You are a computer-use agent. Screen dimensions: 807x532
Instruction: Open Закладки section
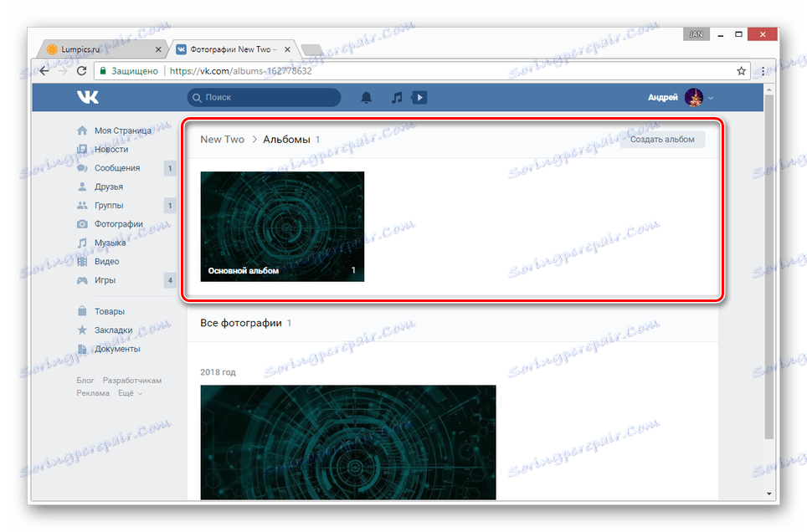(x=113, y=330)
